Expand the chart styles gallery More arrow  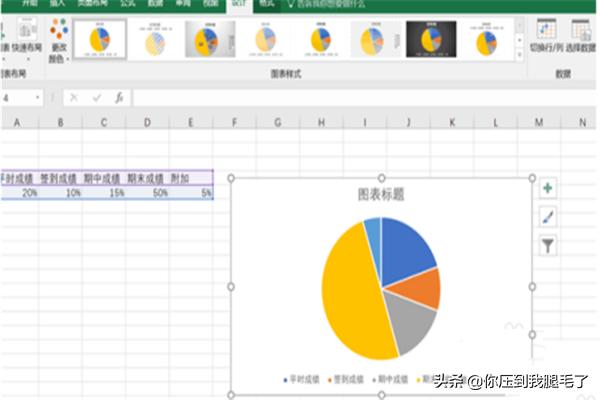coord(520,55)
